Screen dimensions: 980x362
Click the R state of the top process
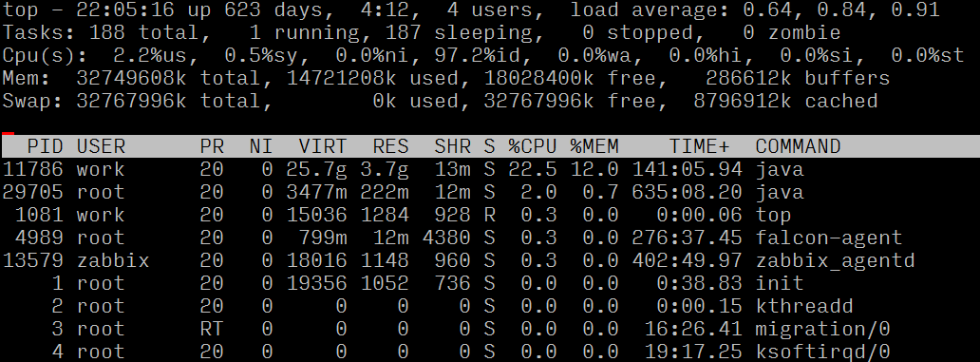[x=489, y=215]
